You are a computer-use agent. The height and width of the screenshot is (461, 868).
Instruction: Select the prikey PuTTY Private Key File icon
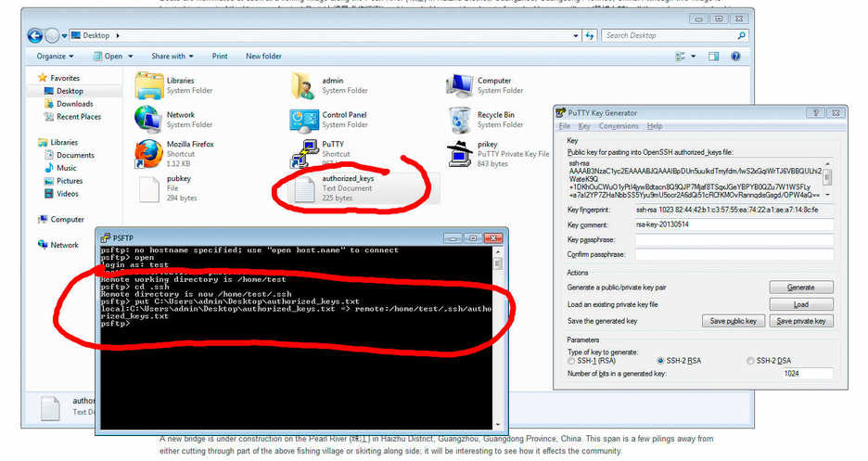459,154
